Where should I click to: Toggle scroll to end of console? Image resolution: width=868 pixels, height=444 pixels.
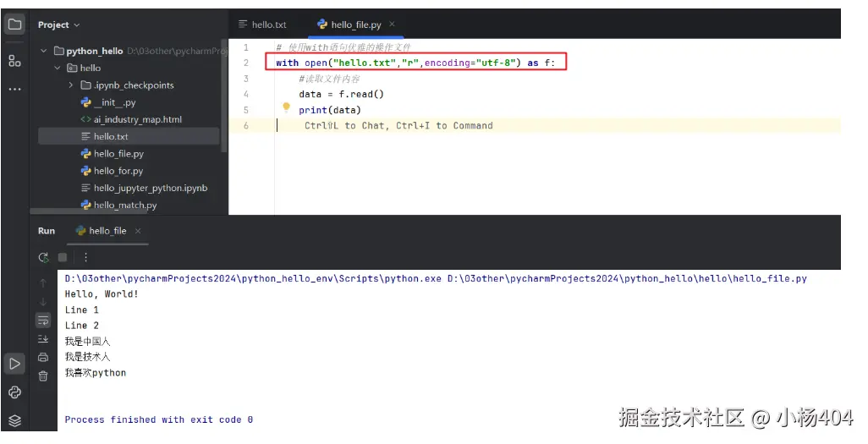43,339
